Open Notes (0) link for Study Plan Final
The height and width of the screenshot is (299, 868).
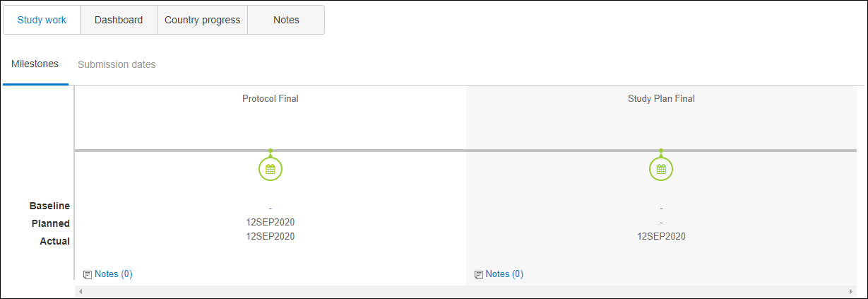504,274
